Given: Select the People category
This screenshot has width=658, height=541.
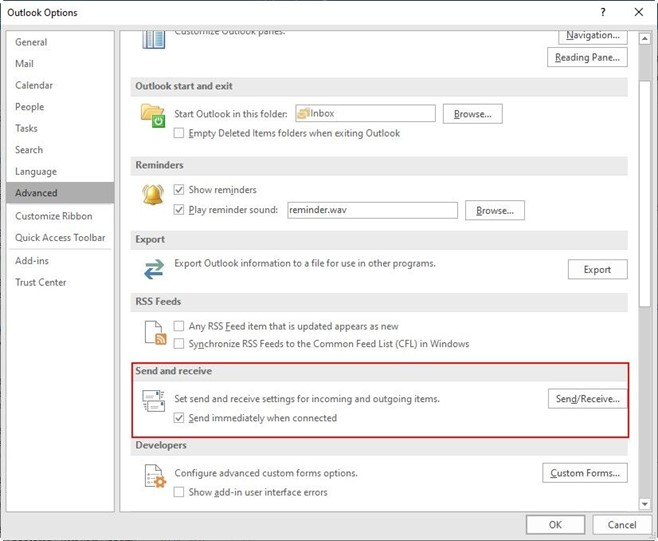Looking at the screenshot, I should tap(60, 107).
